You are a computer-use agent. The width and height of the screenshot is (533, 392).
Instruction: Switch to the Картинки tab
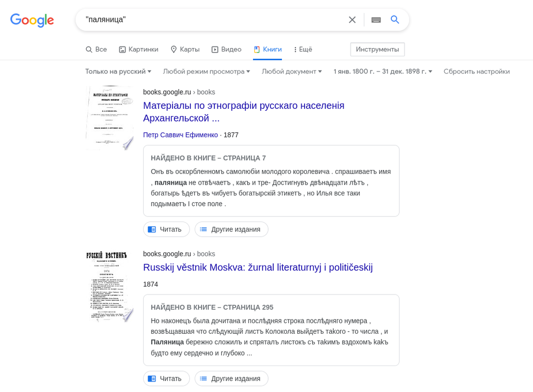tap(138, 49)
